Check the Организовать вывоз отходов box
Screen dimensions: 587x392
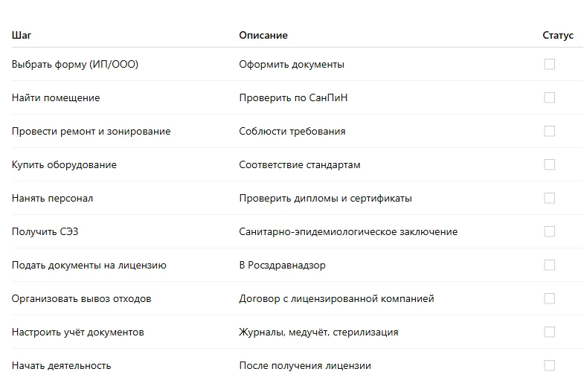[549, 298]
